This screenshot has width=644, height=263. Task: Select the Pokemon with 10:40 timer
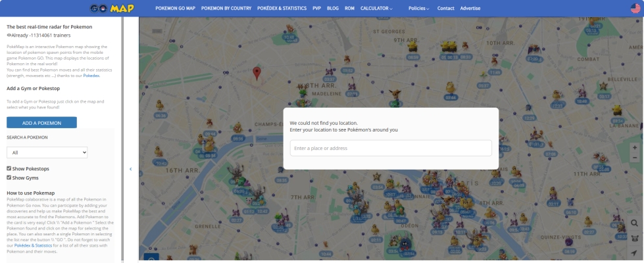point(161,157)
